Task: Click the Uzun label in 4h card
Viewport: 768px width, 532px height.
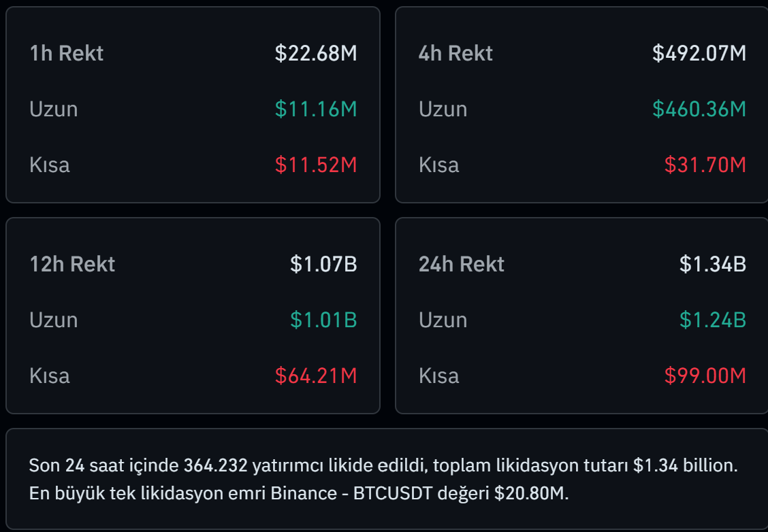Action: (x=443, y=109)
